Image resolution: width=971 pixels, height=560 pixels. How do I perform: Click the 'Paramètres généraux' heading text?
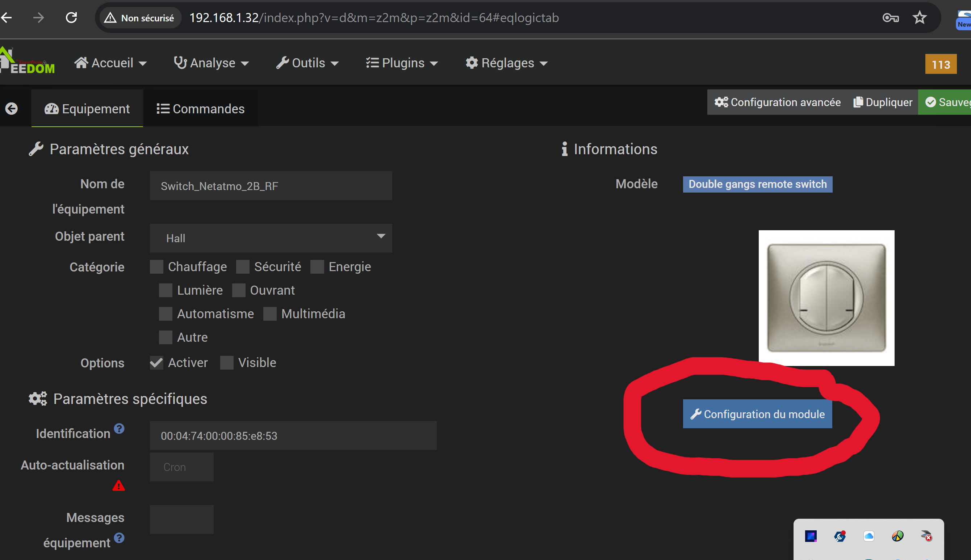(x=119, y=149)
